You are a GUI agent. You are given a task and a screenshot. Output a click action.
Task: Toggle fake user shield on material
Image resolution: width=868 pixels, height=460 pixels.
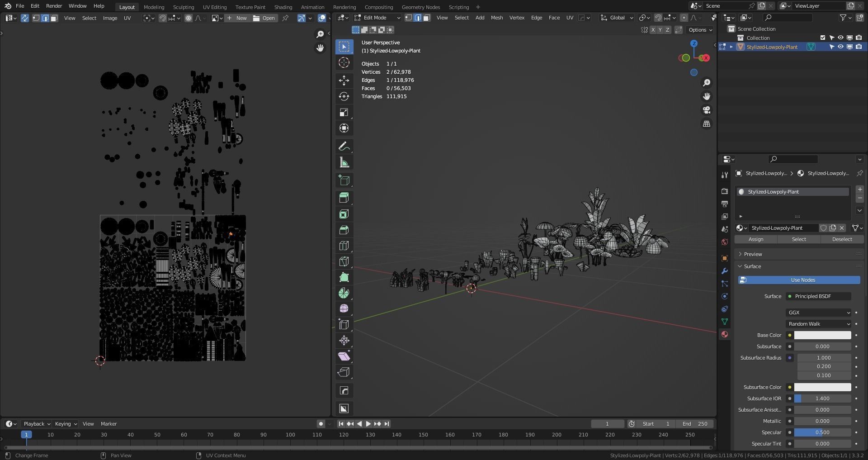pos(824,228)
